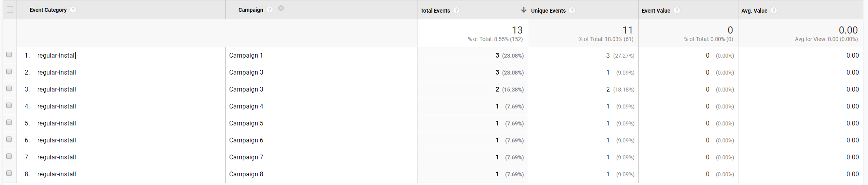868x185 pixels.
Task: Sort table by Event Value column
Action: [656, 11]
